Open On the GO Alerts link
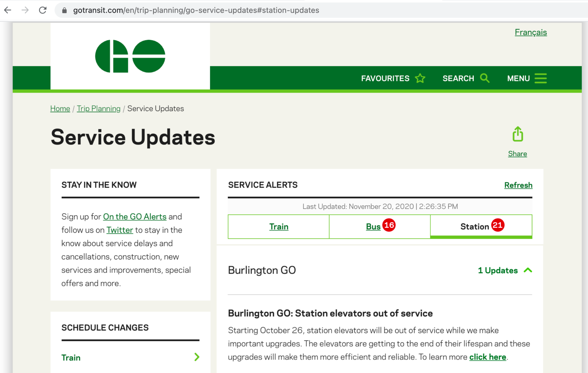588x373 pixels. (x=135, y=217)
